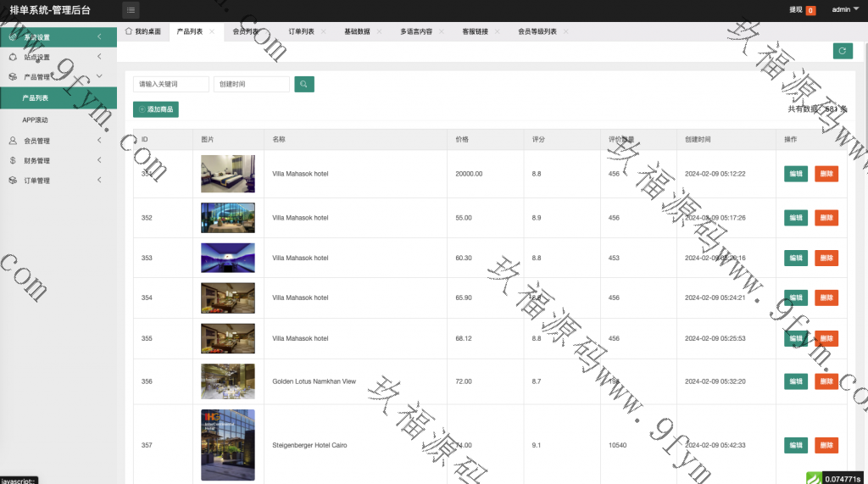Viewport: 868px width, 484px height.
Task: Click the green refresh page icon
Action: point(842,51)
